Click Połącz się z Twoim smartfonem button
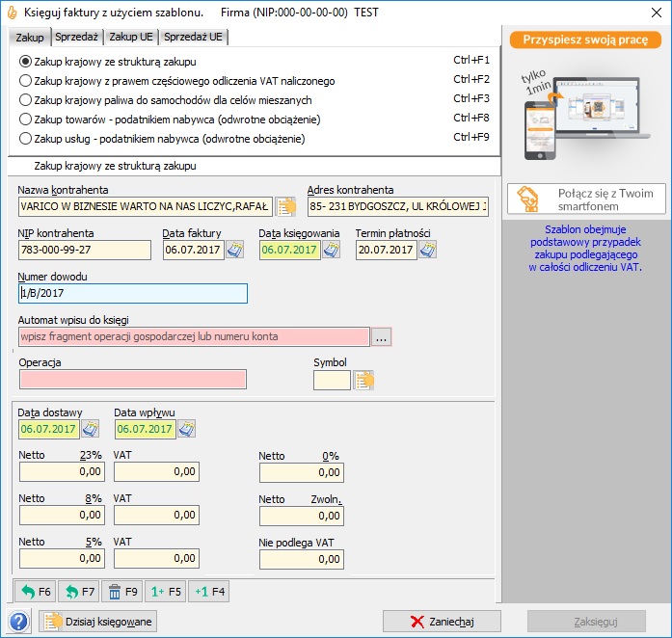 586,199
